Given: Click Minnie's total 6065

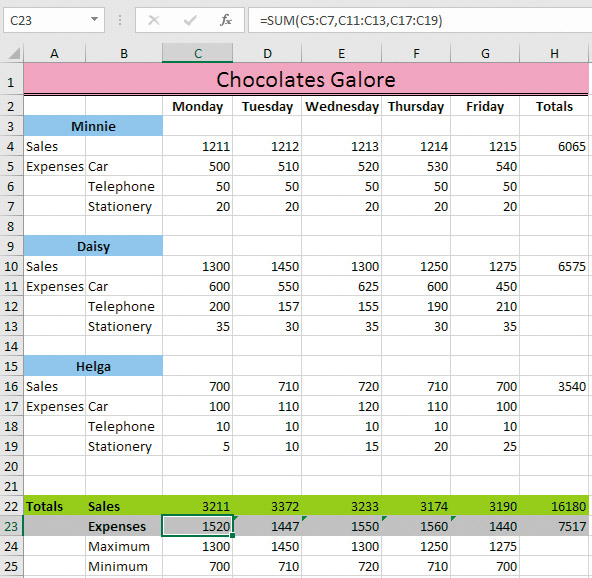Looking at the screenshot, I should point(554,146).
